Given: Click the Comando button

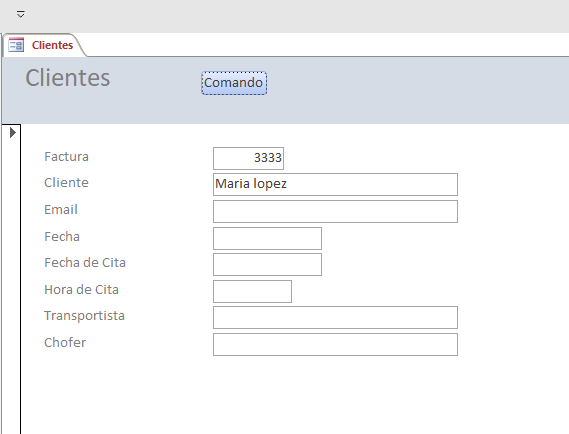Looking at the screenshot, I should point(234,83).
